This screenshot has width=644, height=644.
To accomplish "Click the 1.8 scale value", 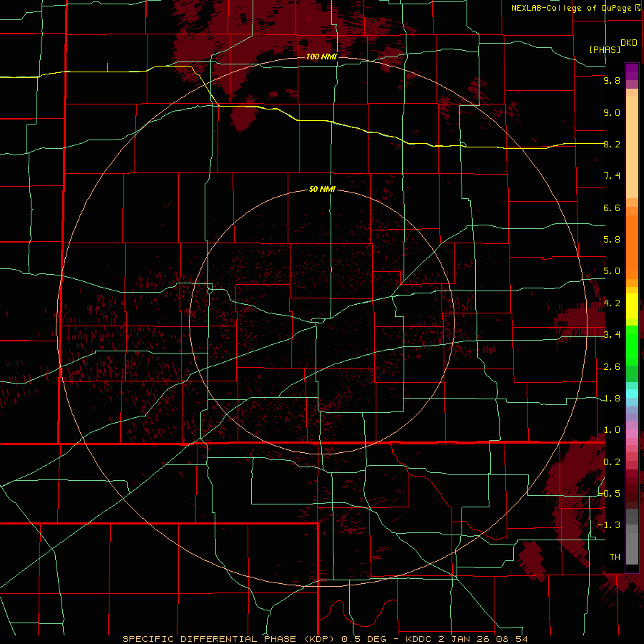I will click(612, 399).
